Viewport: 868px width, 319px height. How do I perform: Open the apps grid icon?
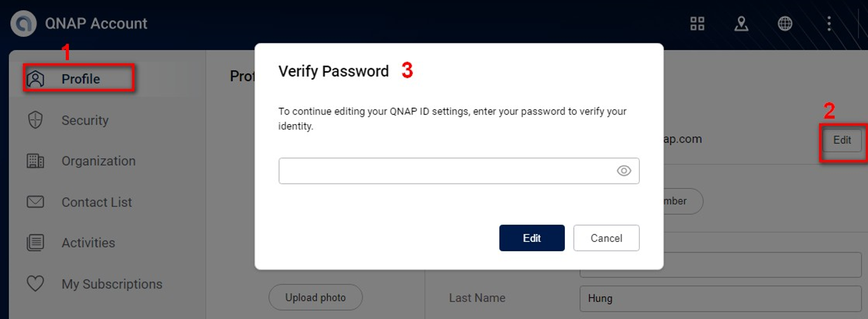point(697,24)
